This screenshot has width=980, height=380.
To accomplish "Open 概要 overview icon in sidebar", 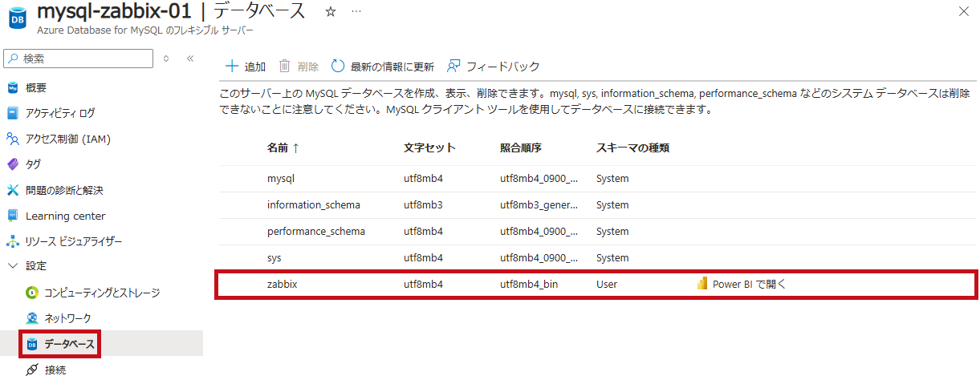I will (x=12, y=87).
